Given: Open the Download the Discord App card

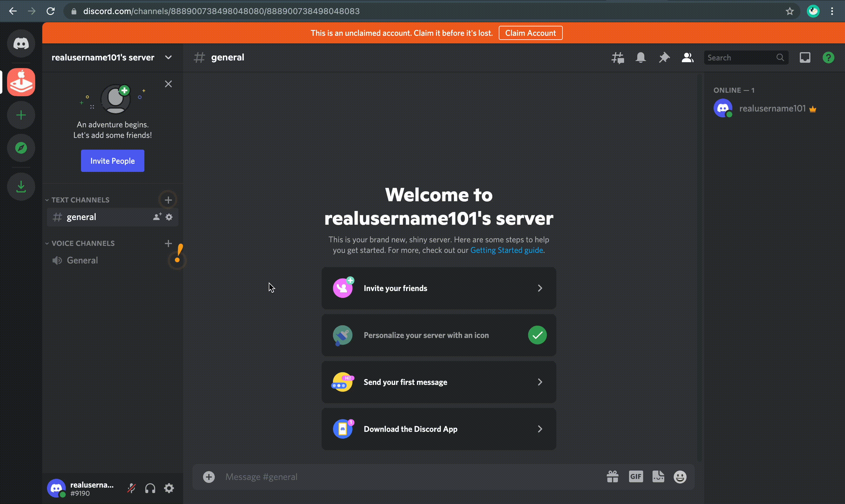Looking at the screenshot, I should tap(439, 429).
